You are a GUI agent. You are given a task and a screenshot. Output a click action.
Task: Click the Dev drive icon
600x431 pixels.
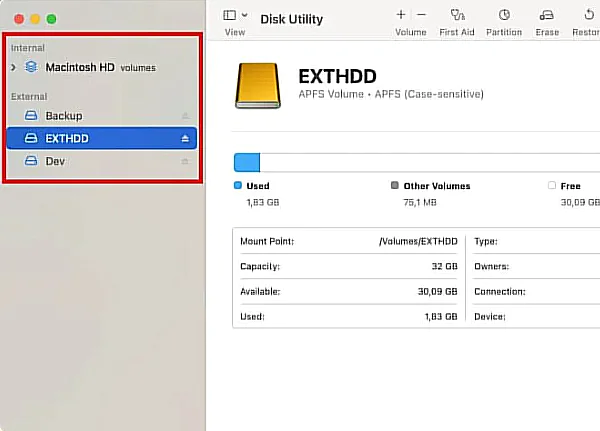point(31,161)
